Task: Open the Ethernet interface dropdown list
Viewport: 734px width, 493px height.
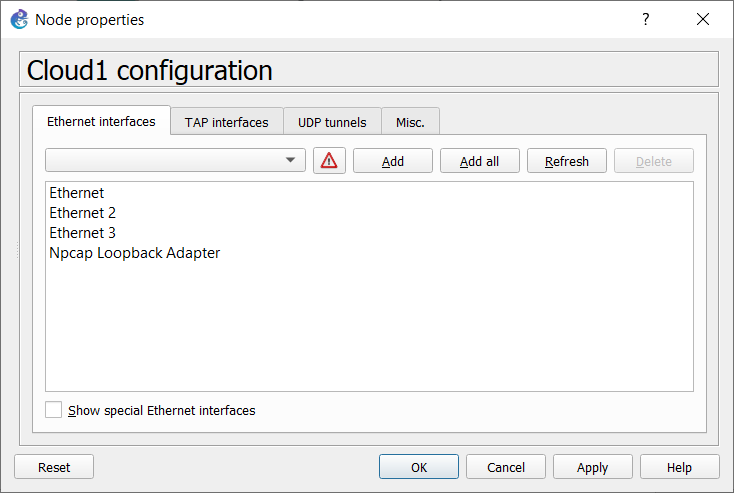Action: coord(175,160)
